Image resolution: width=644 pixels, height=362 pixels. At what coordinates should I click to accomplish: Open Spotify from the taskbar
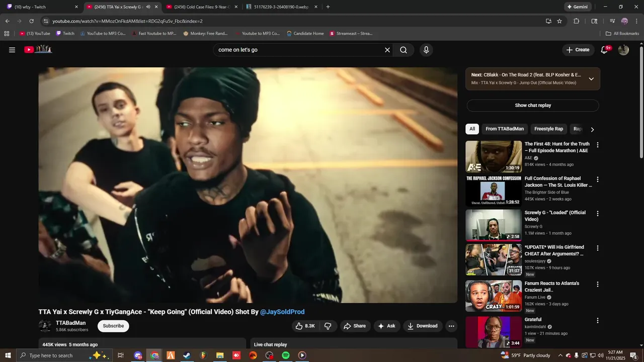(286, 355)
